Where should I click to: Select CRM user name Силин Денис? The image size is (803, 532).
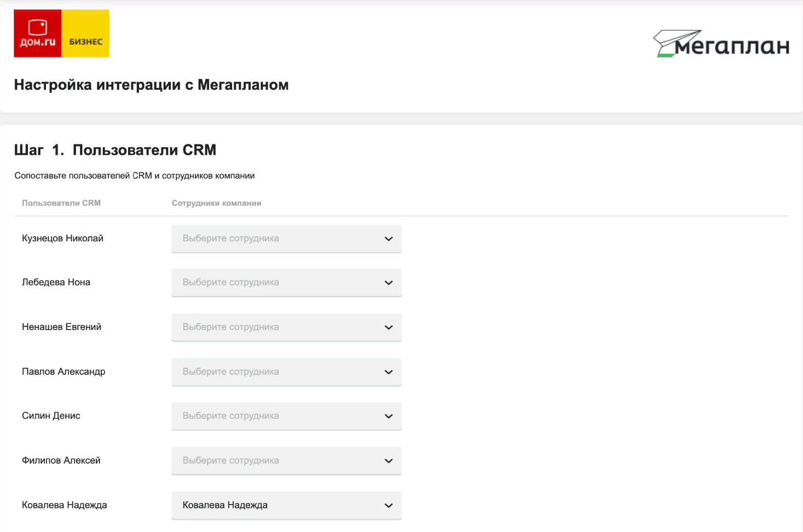click(51, 416)
